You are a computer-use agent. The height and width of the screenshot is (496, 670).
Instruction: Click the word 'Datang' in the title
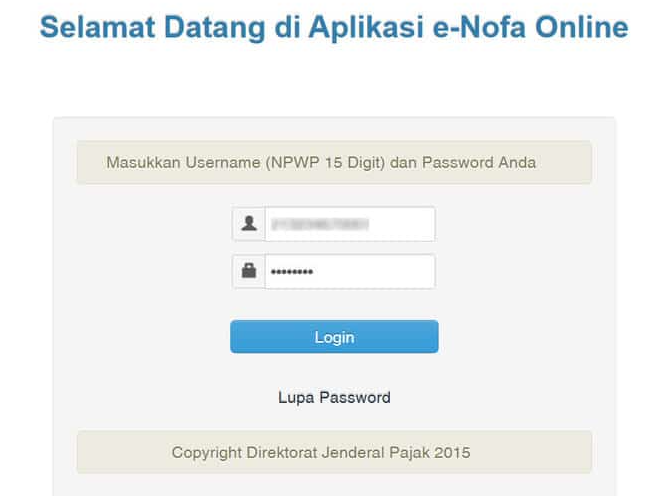[215, 28]
